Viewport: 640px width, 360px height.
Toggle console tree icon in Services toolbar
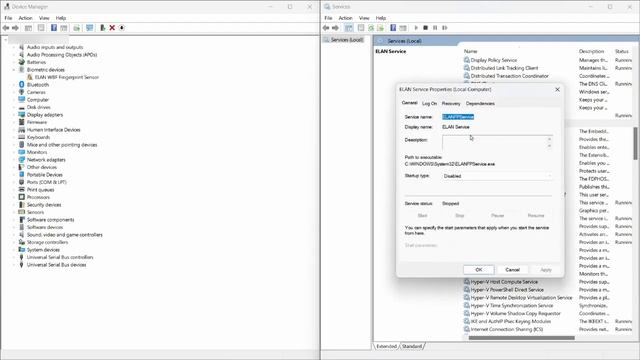tap(349, 28)
